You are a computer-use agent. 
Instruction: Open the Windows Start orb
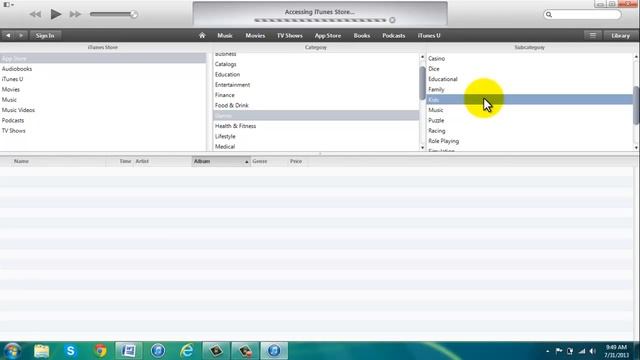[x=12, y=351]
